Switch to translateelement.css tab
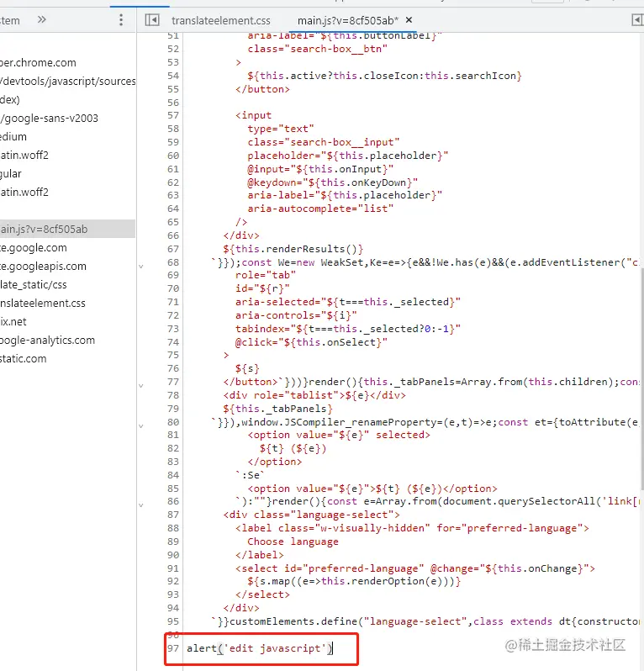This screenshot has height=671, width=644. point(221,20)
